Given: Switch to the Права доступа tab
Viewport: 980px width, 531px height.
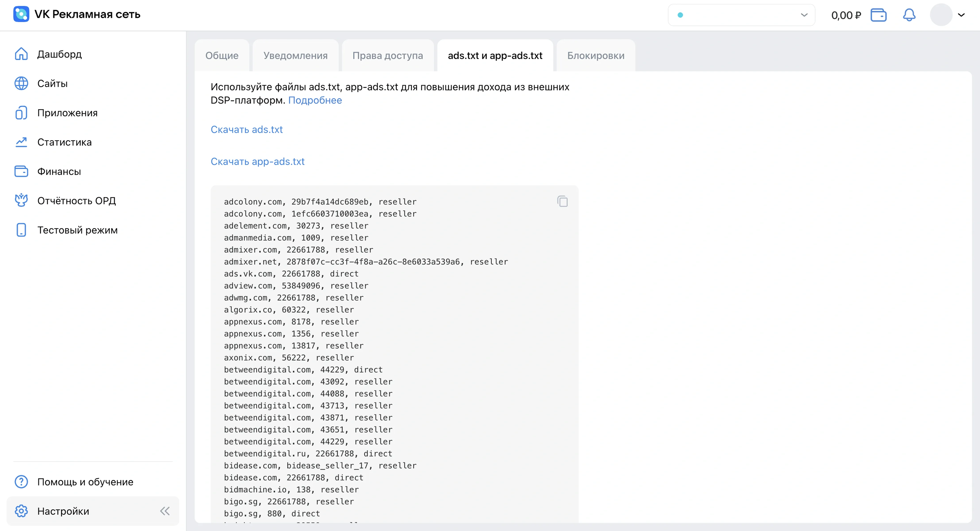Looking at the screenshot, I should 388,56.
